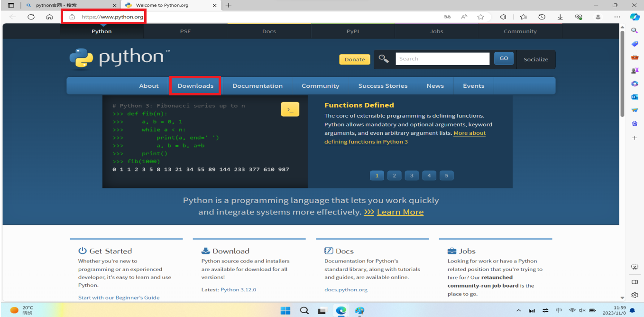
Task: Open docs.python.org link
Action: (346, 289)
